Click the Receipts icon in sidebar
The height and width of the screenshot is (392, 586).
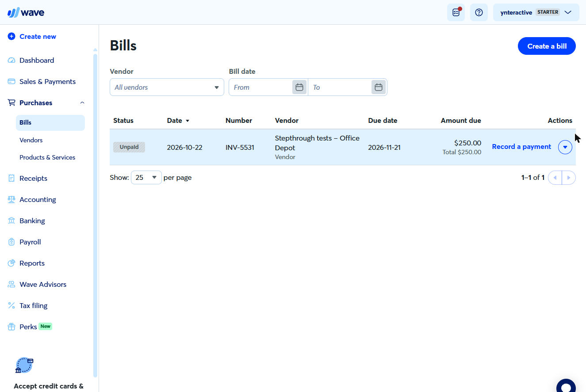11,179
